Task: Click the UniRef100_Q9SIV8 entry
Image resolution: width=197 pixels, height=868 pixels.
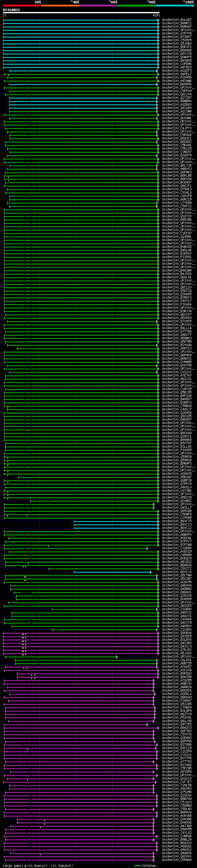Action: pyautogui.click(x=177, y=54)
